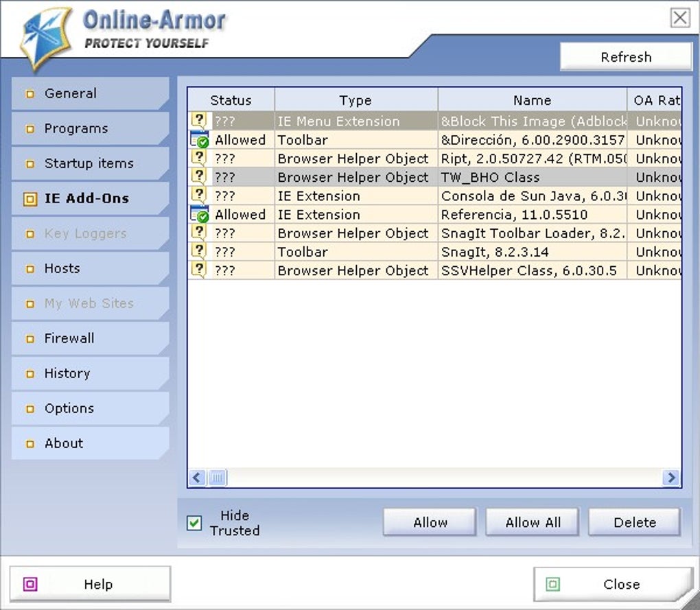700x610 pixels.
Task: Select the IE Add-Ons section
Action: 90,198
